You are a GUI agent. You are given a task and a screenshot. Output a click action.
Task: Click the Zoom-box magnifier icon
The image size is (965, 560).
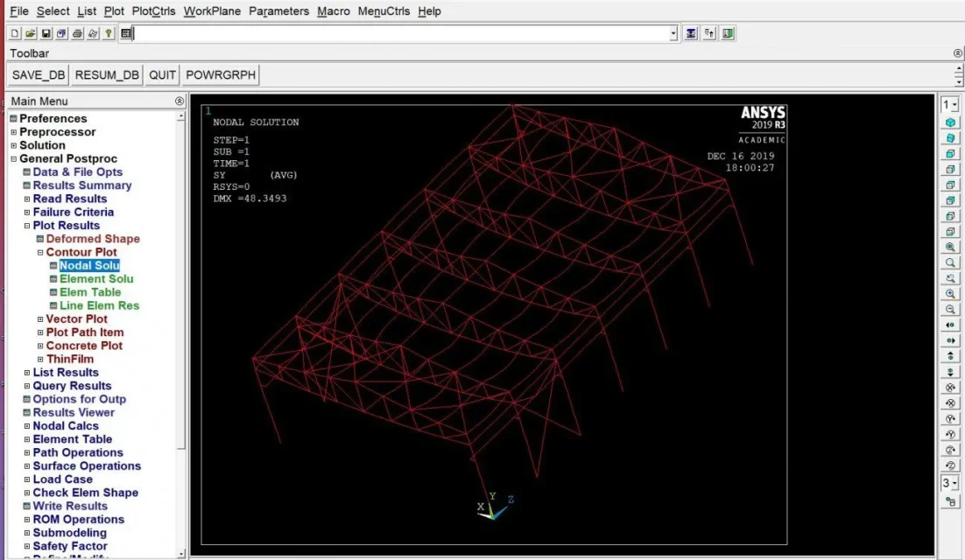click(x=950, y=263)
